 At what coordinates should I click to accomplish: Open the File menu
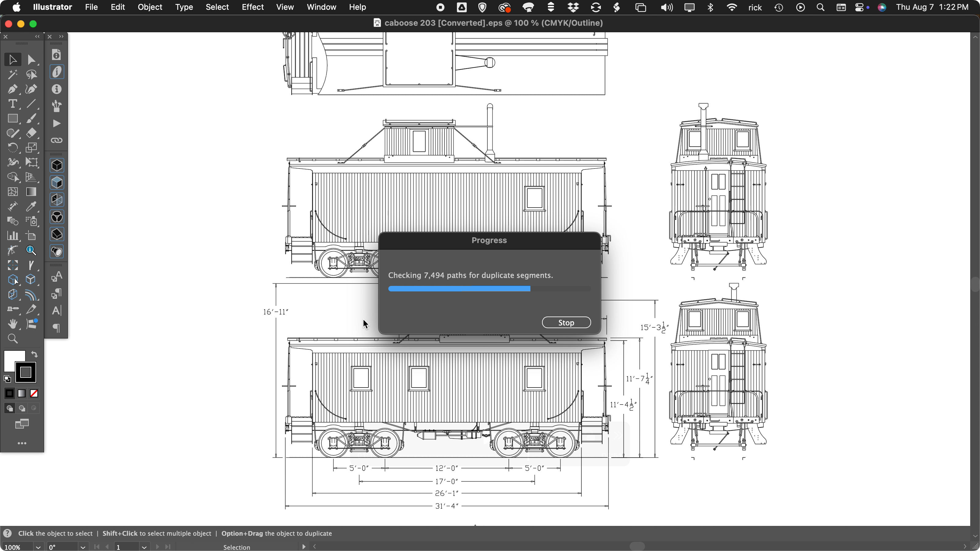point(91,7)
